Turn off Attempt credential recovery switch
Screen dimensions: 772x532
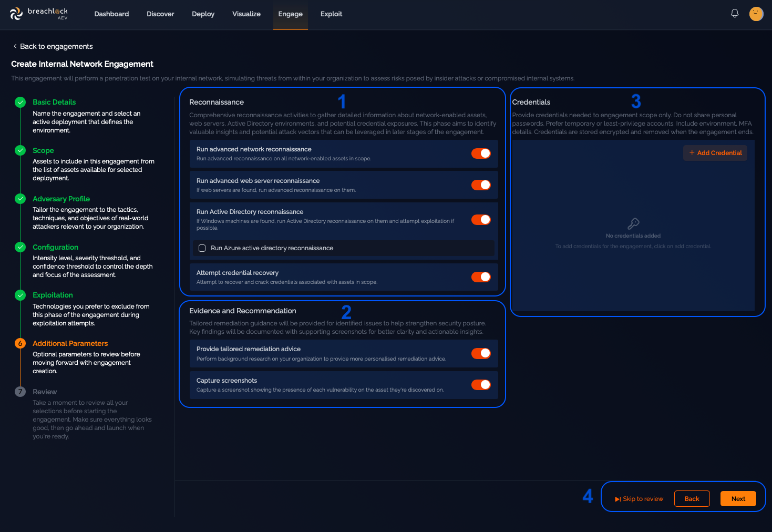pos(481,277)
